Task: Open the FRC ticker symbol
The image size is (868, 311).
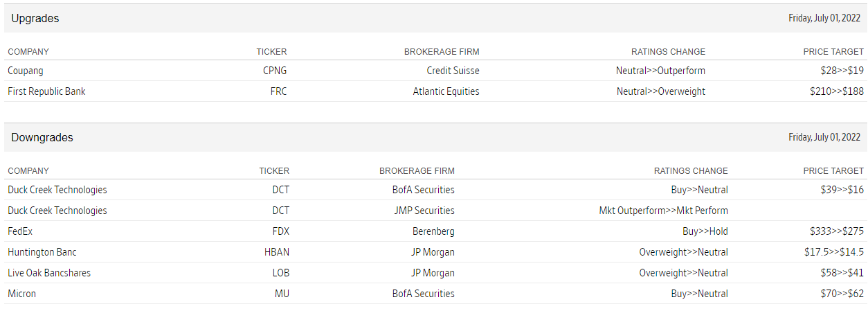Action: [278, 91]
